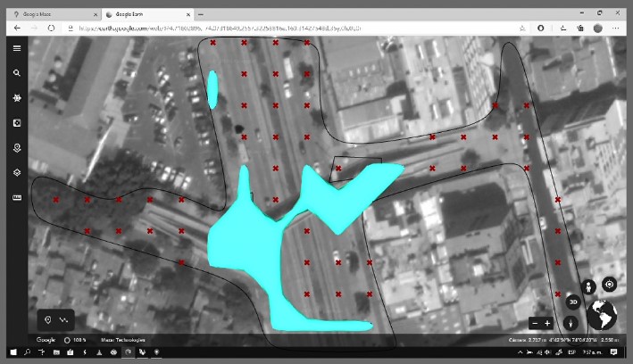The width and height of the screenshot is (633, 364).
Task: Click the add placemark tool
Action: pyautogui.click(x=47, y=319)
